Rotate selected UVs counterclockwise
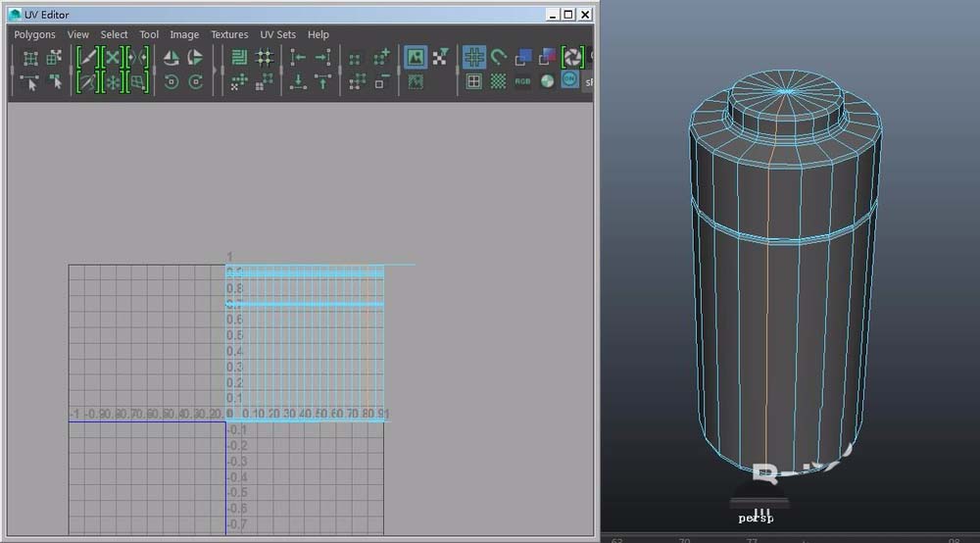 coord(171,82)
